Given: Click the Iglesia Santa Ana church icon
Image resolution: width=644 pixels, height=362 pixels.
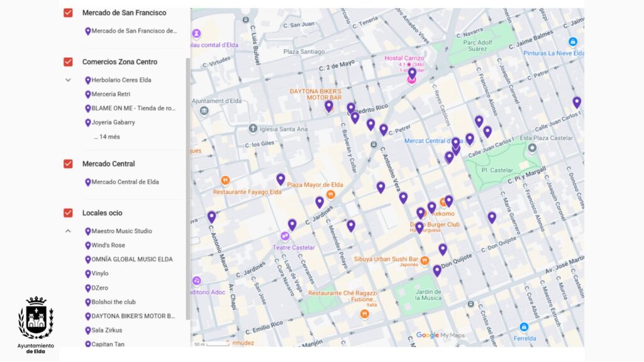Looking at the screenshot, I should tap(252, 129).
